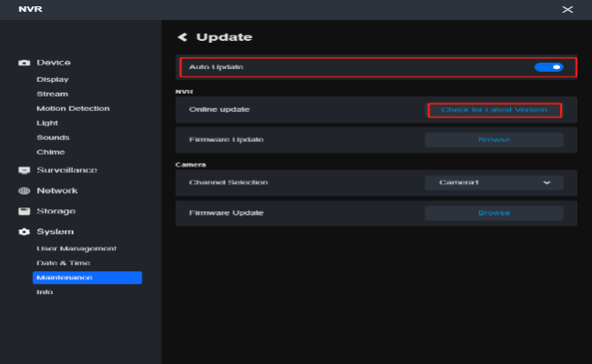Open the Date & Time settings
592x364 pixels.
point(63,263)
